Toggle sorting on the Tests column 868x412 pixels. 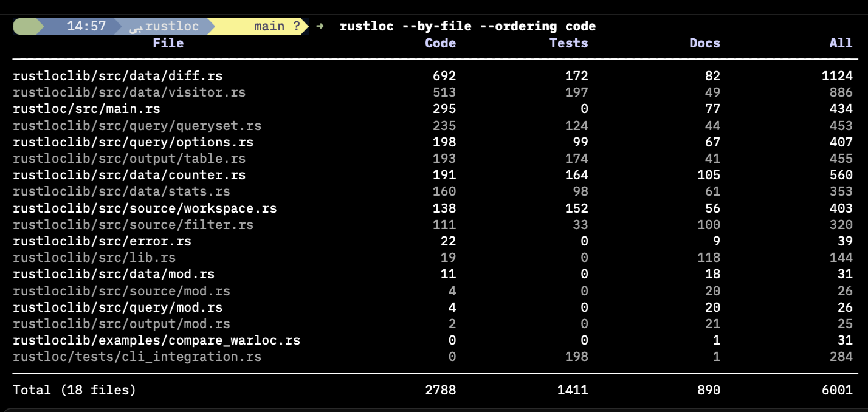click(x=568, y=43)
